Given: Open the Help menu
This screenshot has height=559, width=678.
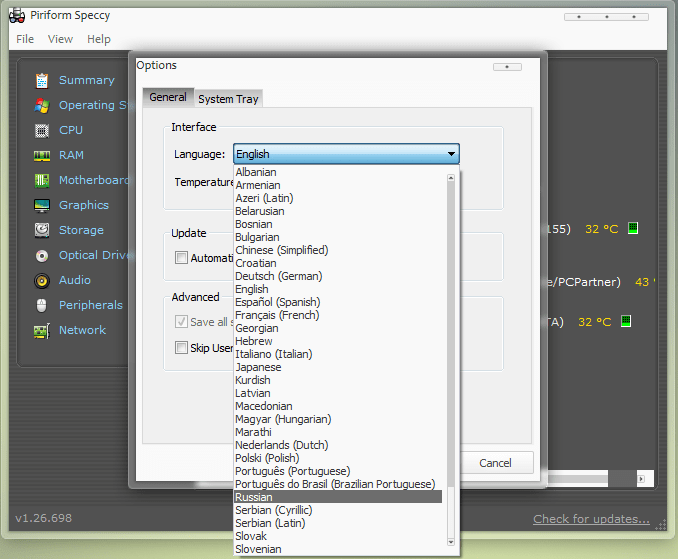Looking at the screenshot, I should (x=99, y=39).
